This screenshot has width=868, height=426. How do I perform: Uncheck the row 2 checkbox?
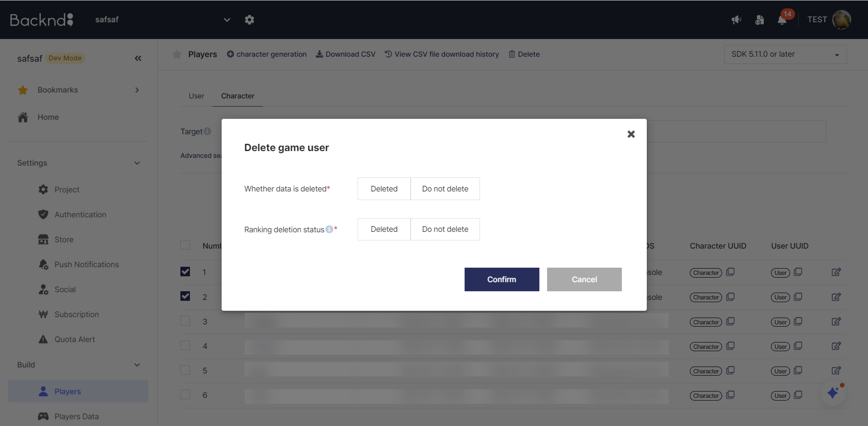pos(185,296)
